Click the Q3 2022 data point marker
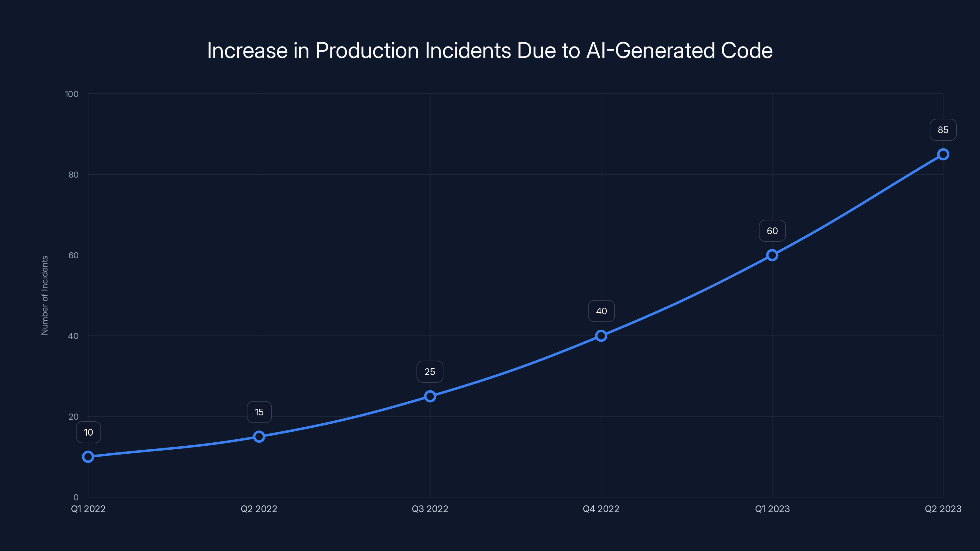980x551 pixels. (x=430, y=396)
